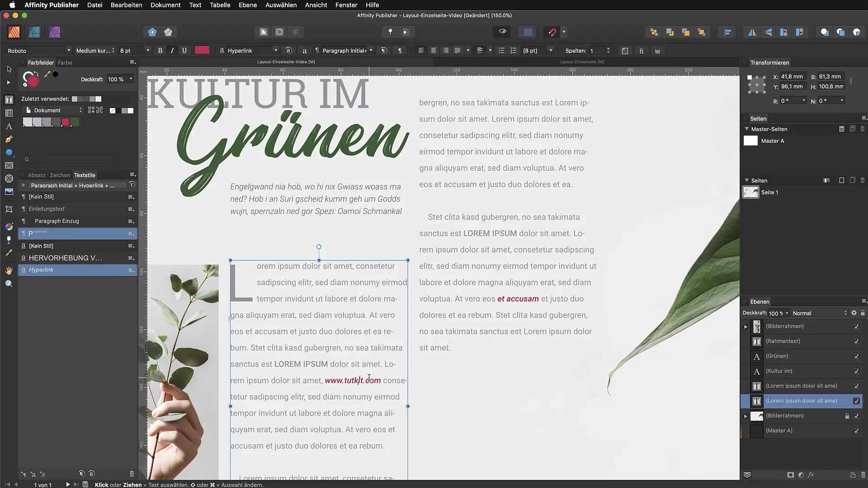Open font family dropdown Roboto
The image size is (868, 488).
coord(39,51)
